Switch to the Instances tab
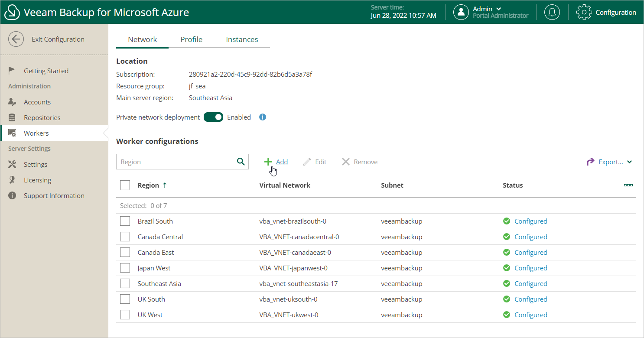The image size is (644, 338). (242, 39)
